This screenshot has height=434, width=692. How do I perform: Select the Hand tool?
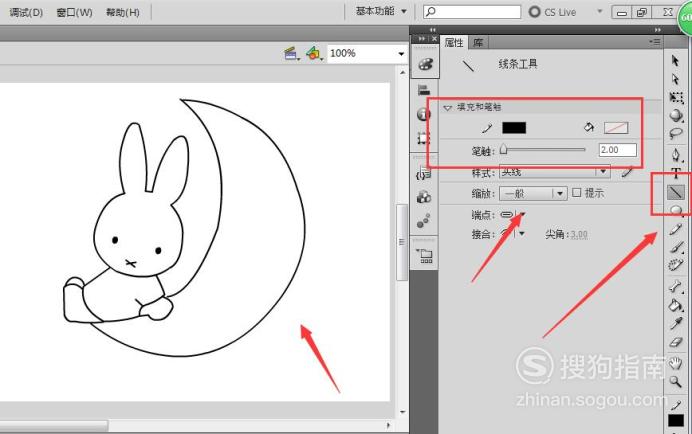click(x=676, y=363)
